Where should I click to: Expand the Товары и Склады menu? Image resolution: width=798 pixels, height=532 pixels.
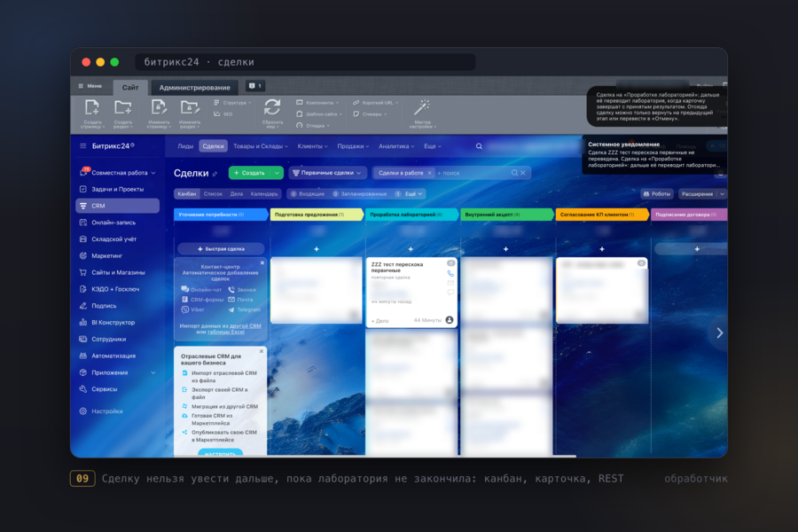point(261,146)
